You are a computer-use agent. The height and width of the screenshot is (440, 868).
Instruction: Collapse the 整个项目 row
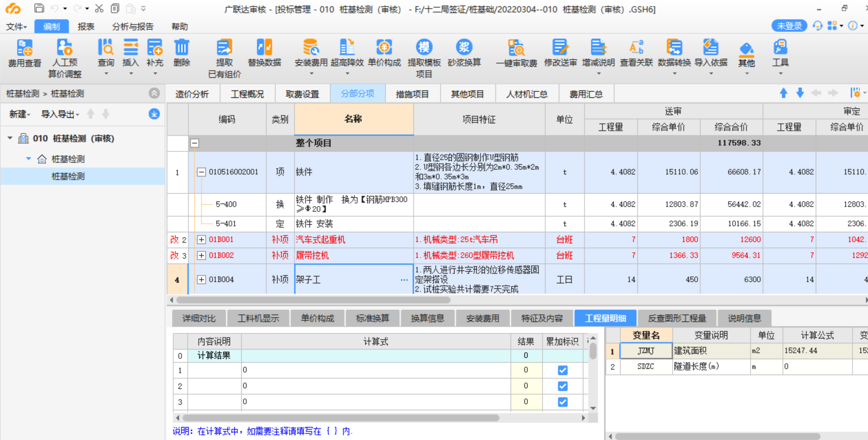[x=195, y=143]
